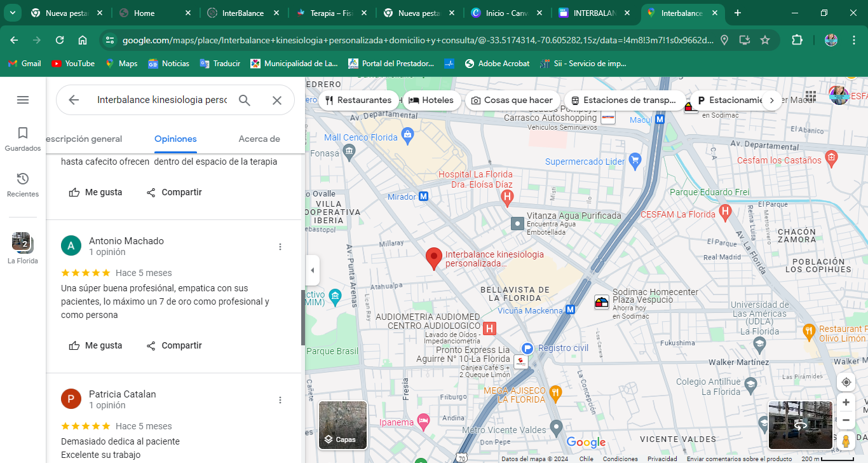Click the magnifier search icon
Viewport: 868px width, 463px height.
coord(245,100)
